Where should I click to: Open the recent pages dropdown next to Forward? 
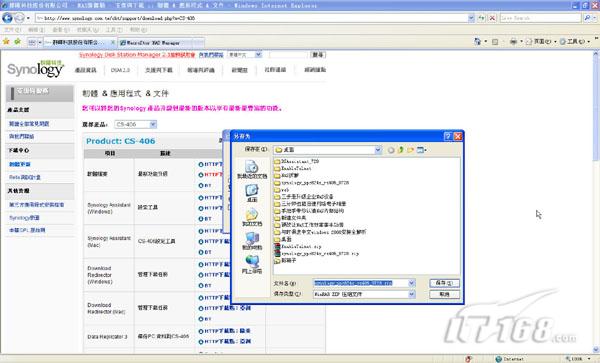coord(28,18)
